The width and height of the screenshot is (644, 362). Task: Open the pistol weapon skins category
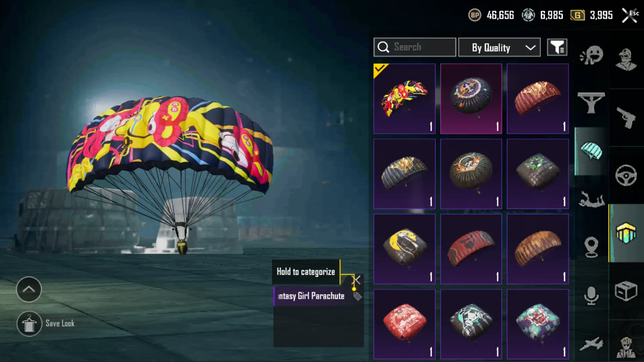[626, 118]
